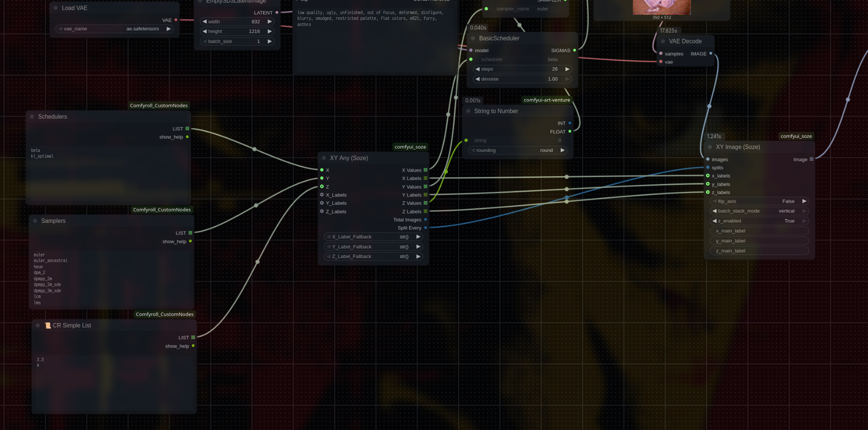Image resolution: width=868 pixels, height=430 pixels.
Task: Click the FLOAT output dot on String to Number
Action: click(570, 132)
